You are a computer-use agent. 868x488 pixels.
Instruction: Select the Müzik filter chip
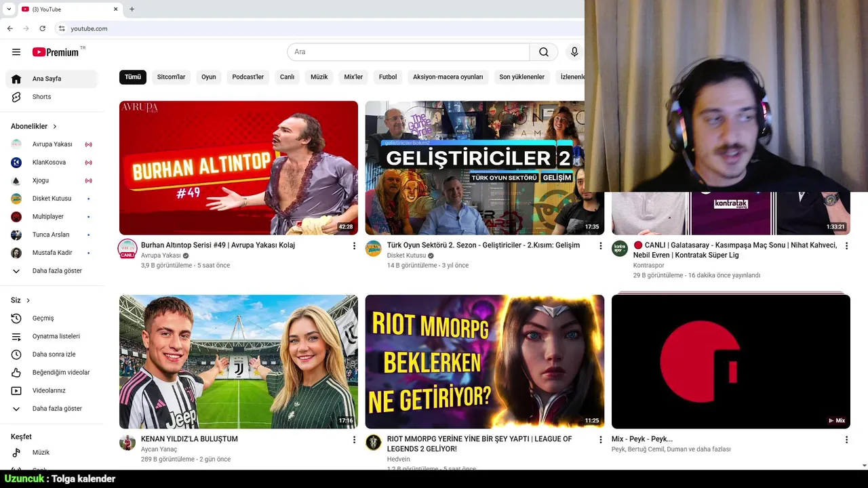coord(319,77)
